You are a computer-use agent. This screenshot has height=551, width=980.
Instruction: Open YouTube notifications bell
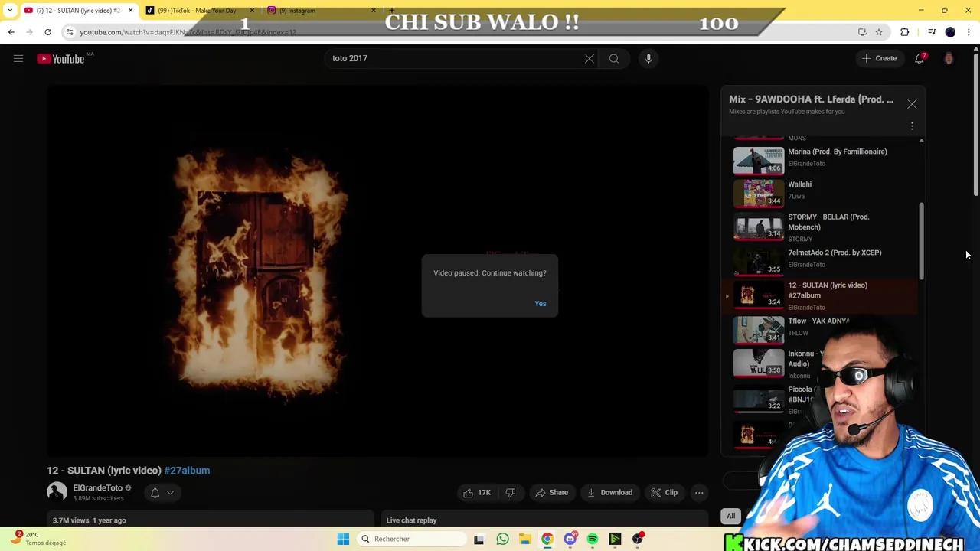click(920, 58)
